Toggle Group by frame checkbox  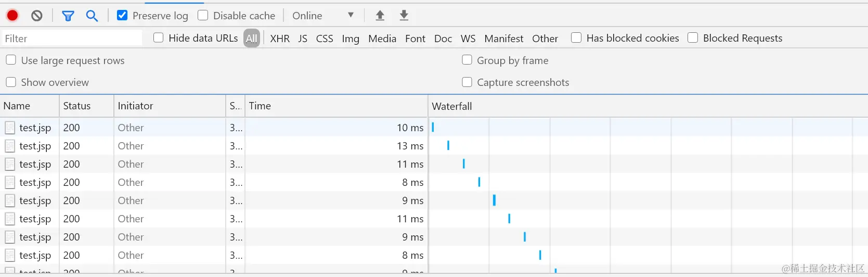tap(467, 60)
